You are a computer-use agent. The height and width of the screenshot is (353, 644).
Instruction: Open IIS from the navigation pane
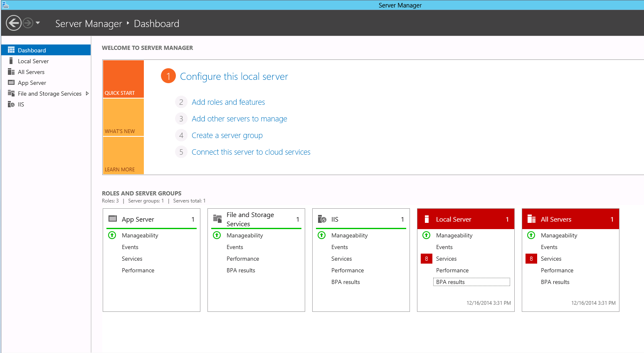11,104
